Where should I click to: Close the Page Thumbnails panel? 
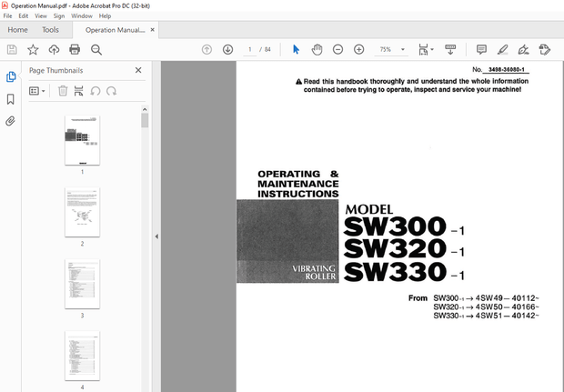pyautogui.click(x=138, y=70)
